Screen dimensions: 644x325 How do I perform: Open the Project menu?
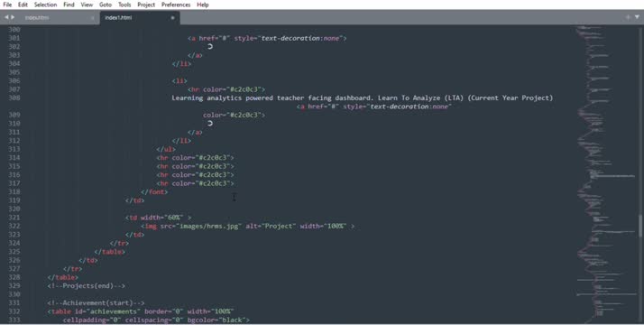click(x=146, y=5)
